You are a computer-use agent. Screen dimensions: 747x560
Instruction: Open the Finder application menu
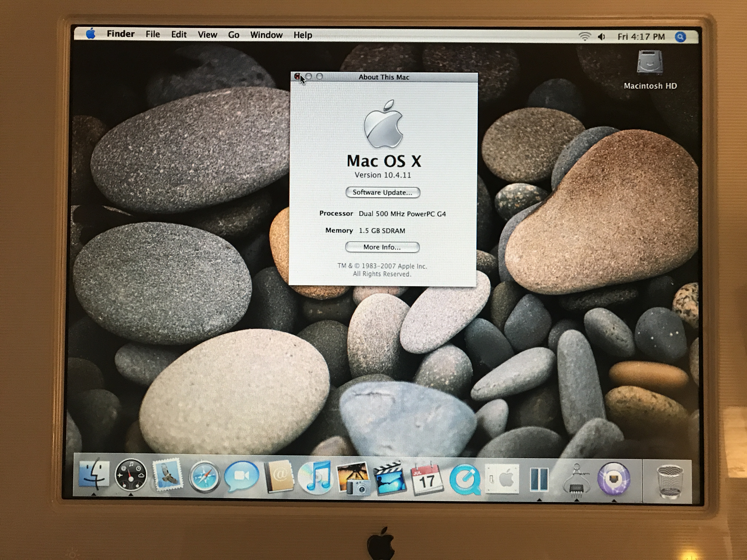tap(121, 34)
